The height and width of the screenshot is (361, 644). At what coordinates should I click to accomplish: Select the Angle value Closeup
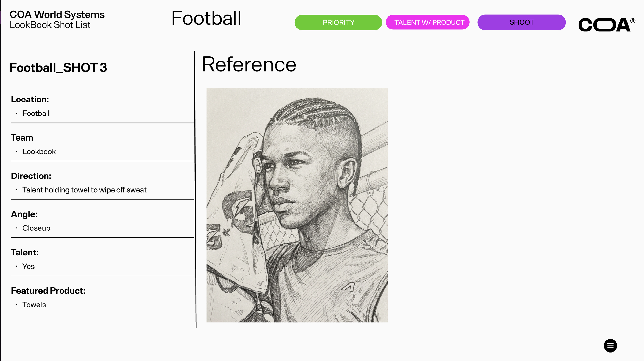(36, 228)
